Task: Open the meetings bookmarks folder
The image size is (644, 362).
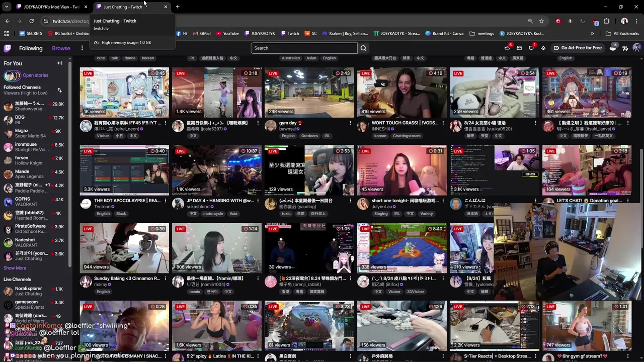Action: pos(481,34)
